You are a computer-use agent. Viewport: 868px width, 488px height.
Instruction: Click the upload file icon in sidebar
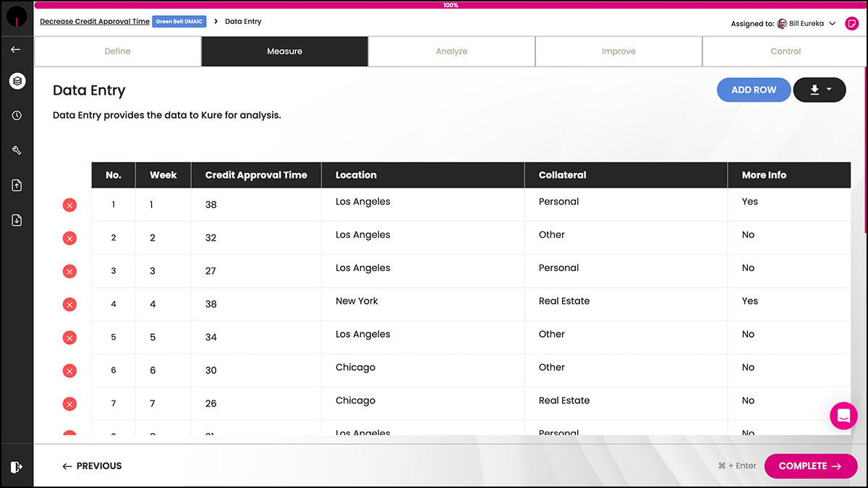pyautogui.click(x=17, y=185)
